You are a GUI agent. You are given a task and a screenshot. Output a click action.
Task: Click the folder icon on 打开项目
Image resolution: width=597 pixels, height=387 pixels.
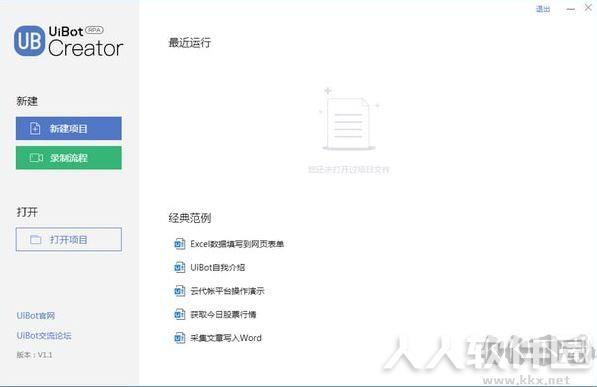35,240
